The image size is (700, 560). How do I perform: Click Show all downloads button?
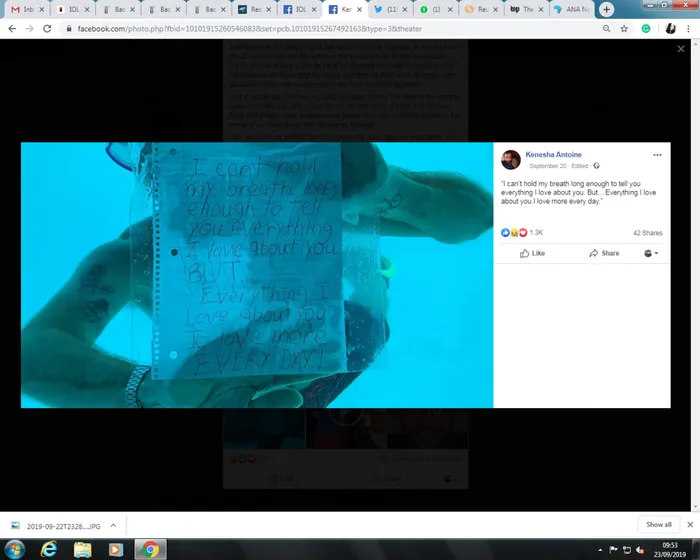point(658,524)
